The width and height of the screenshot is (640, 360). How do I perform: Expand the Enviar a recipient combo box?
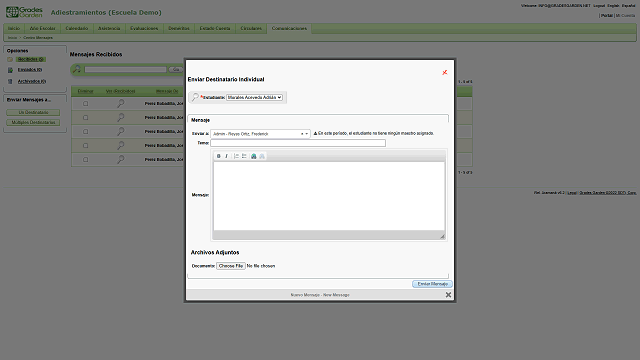point(307,134)
